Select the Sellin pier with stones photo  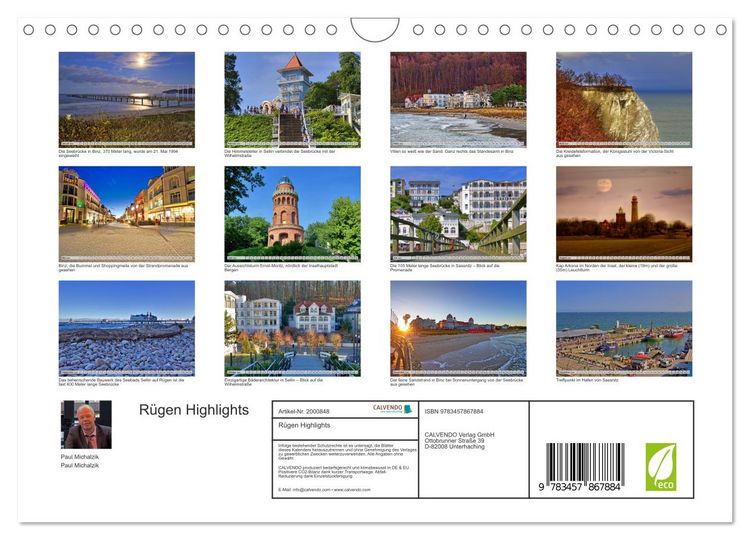pyautogui.click(x=127, y=328)
